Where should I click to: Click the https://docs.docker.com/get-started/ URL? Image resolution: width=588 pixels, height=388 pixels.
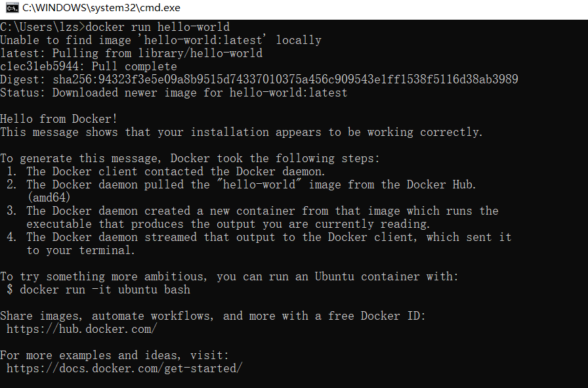tap(125, 368)
